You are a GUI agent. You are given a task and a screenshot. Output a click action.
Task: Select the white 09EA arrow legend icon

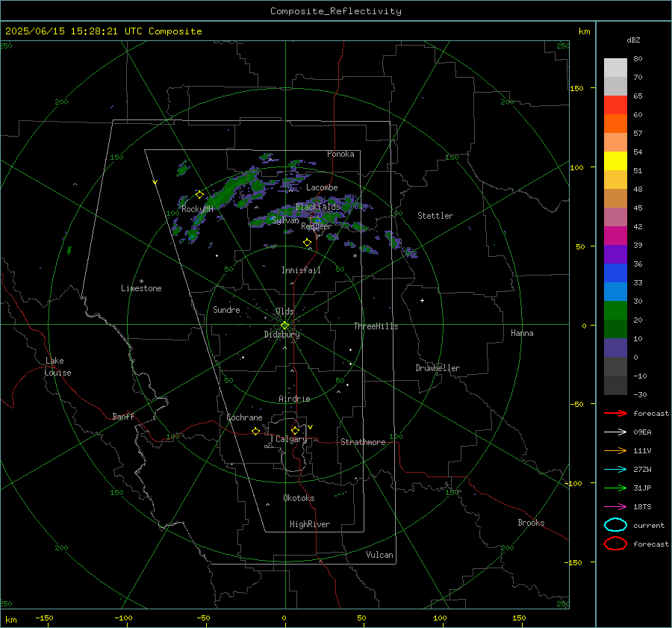615,432
